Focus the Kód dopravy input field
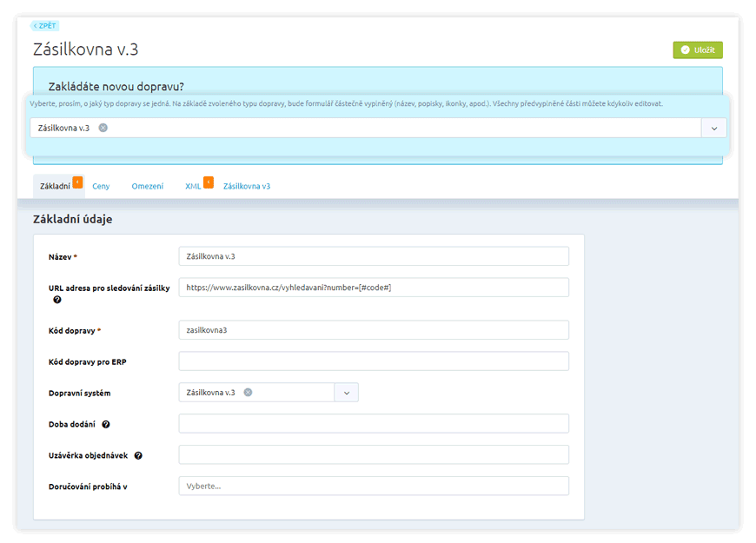 tap(374, 330)
